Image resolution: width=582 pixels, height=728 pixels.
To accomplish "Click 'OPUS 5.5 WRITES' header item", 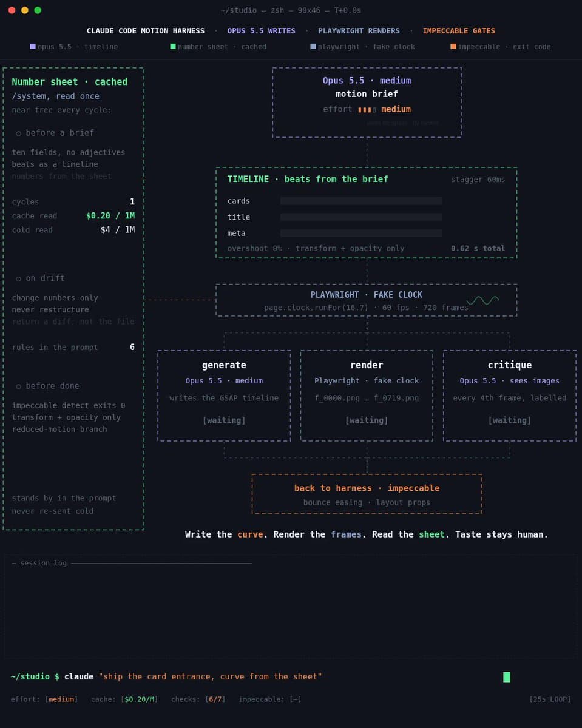I will coord(262,30).
